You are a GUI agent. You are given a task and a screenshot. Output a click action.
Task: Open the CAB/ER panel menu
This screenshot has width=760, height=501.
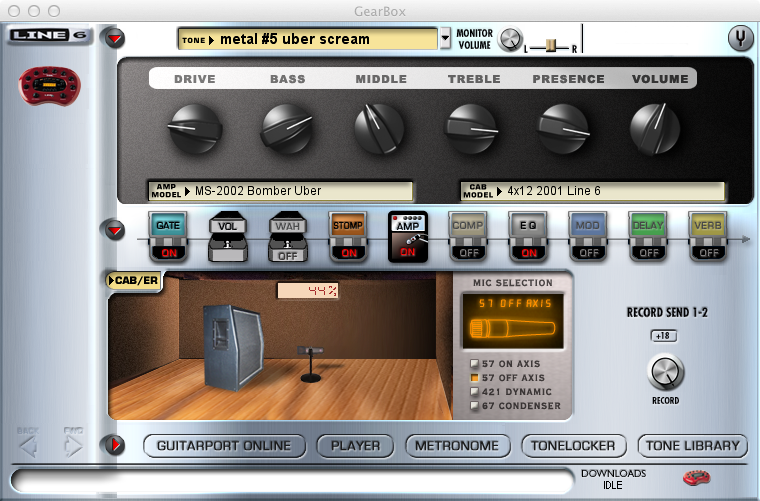coord(134,280)
